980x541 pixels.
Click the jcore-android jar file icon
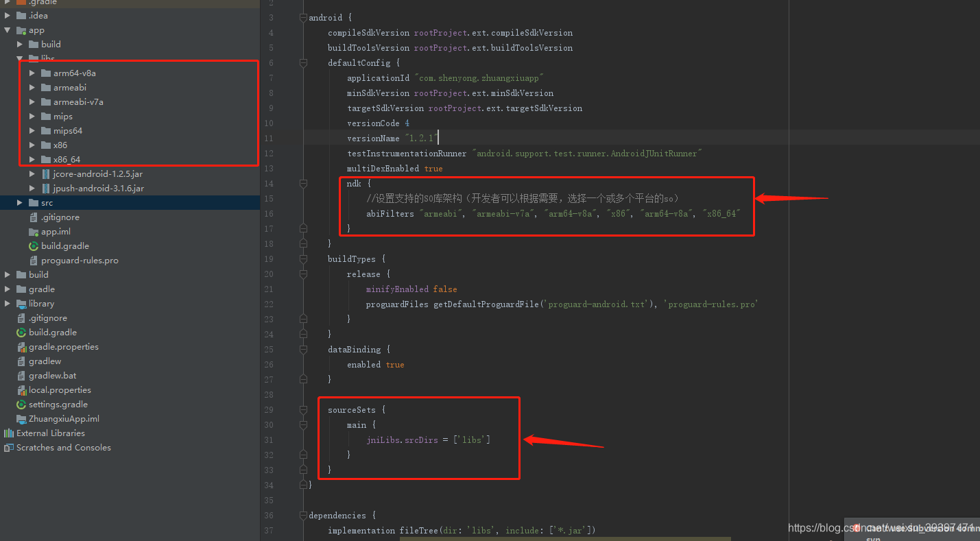(46, 173)
